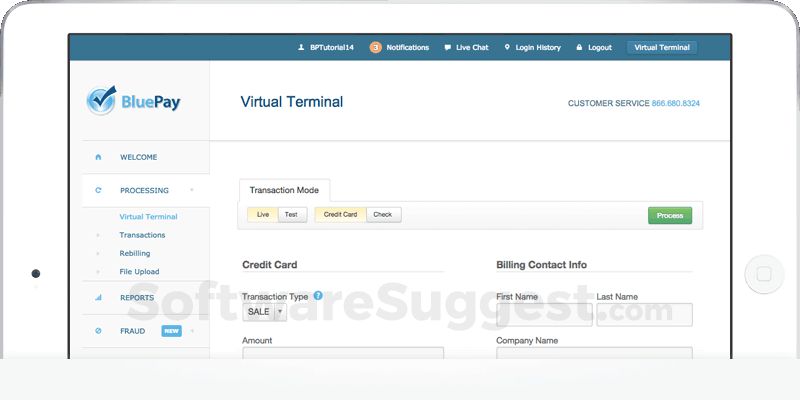Open Transactions in the sidebar
Screen dimensions: 800x400
[x=142, y=235]
